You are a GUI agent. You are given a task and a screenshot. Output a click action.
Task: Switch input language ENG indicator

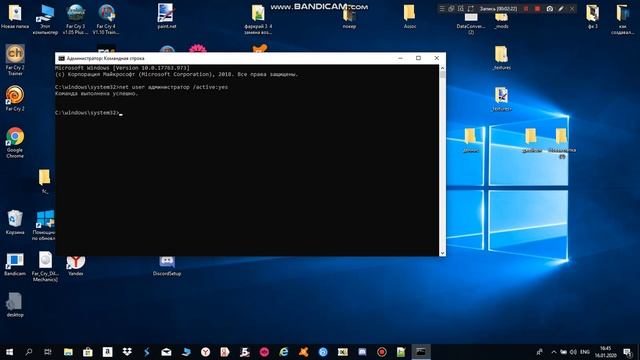pos(585,352)
